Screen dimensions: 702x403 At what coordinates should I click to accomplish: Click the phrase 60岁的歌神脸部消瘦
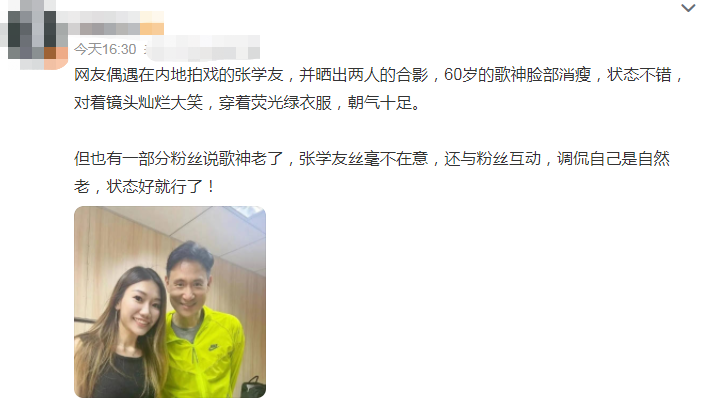point(518,75)
